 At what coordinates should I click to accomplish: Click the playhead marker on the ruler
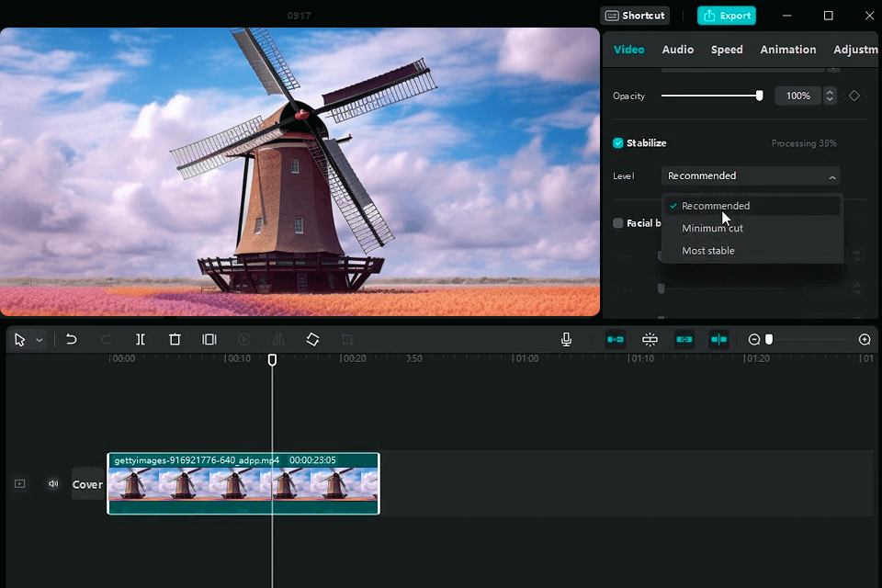pos(272,359)
